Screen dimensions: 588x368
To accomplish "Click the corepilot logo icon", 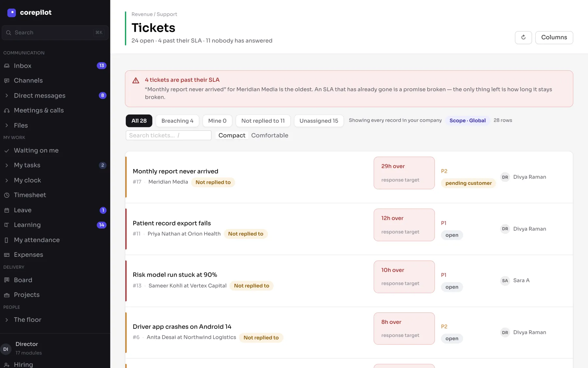I will [x=11, y=13].
